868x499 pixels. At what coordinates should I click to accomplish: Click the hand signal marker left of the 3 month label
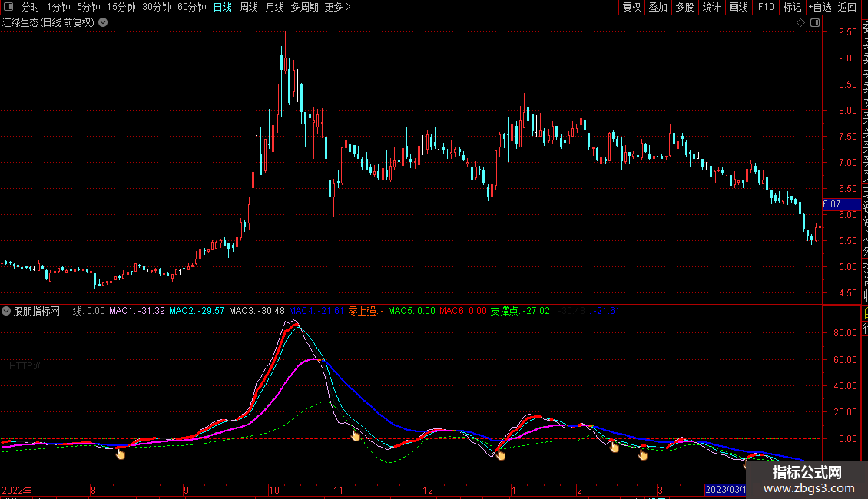(642, 454)
